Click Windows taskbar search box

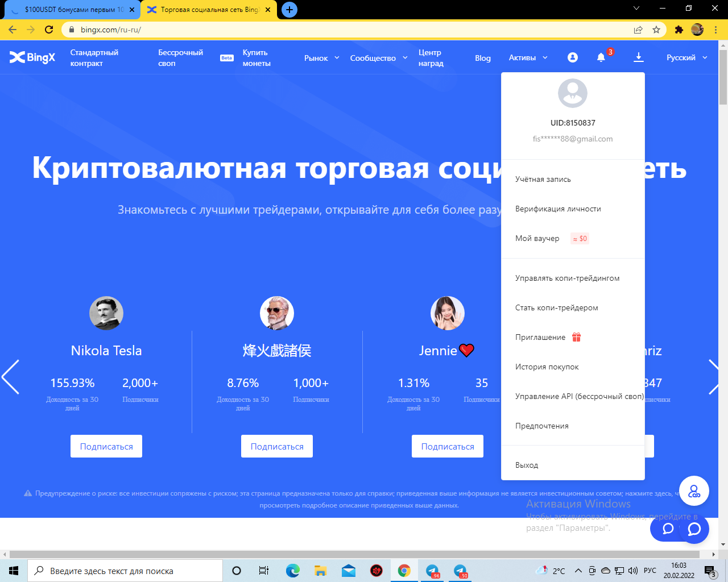[125, 571]
